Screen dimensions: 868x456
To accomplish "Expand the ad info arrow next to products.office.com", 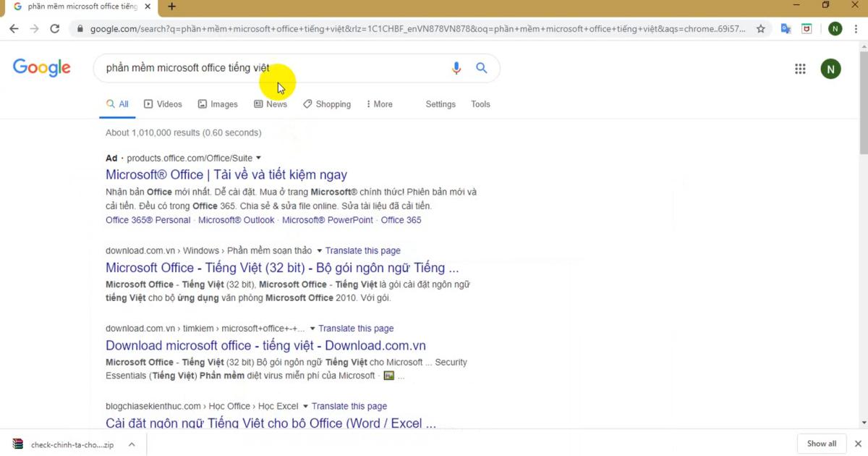I will click(259, 158).
